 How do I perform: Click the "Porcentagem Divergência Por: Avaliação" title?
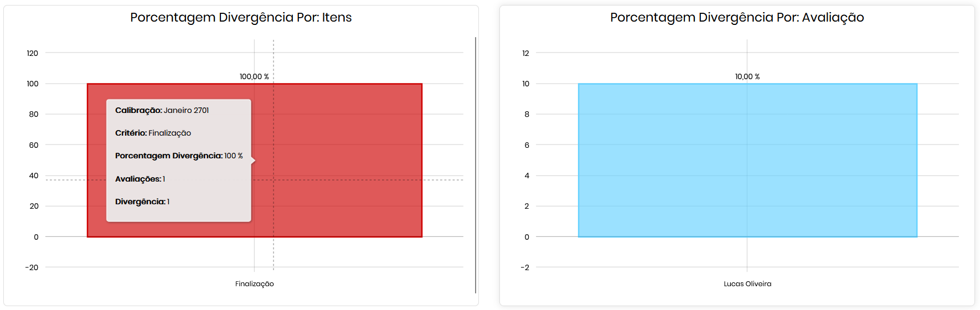736,17
